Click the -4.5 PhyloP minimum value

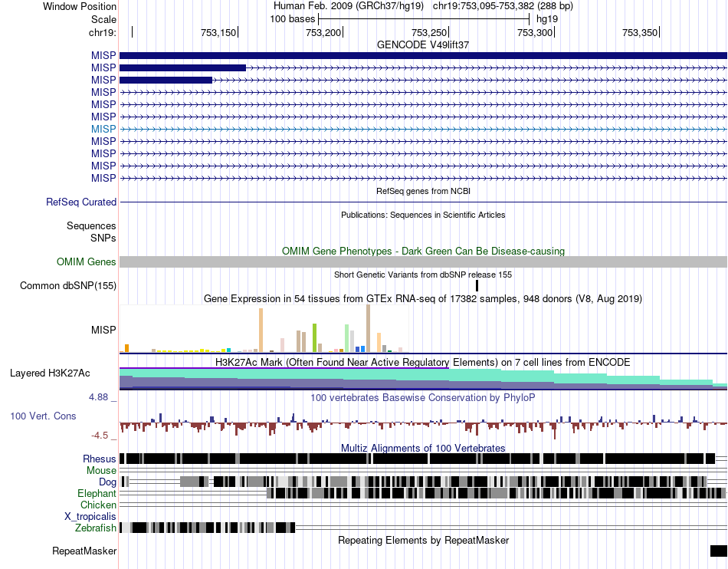[100, 436]
